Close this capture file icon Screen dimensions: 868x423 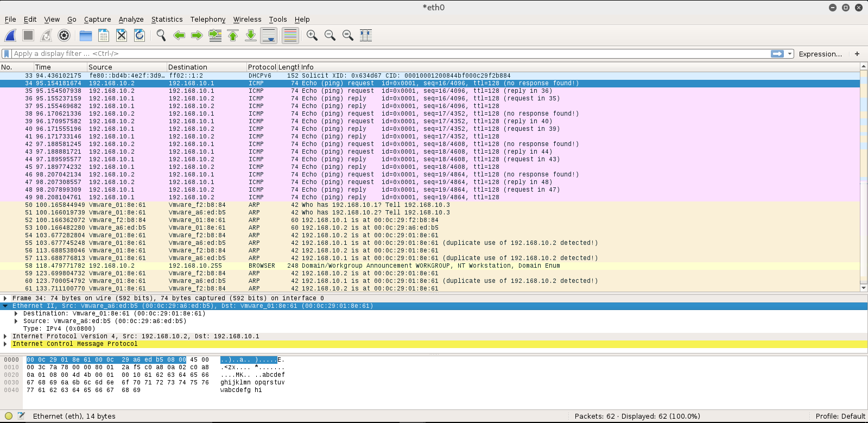pyautogui.click(x=122, y=35)
